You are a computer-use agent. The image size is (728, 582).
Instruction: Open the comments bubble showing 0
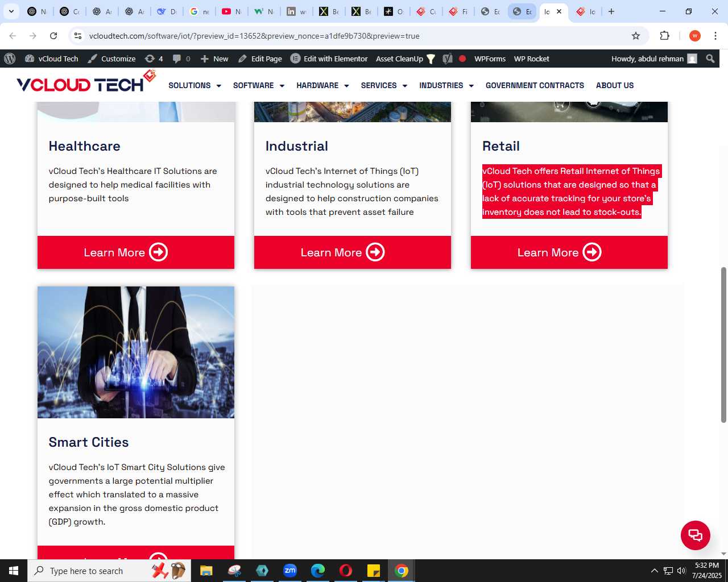tap(181, 59)
